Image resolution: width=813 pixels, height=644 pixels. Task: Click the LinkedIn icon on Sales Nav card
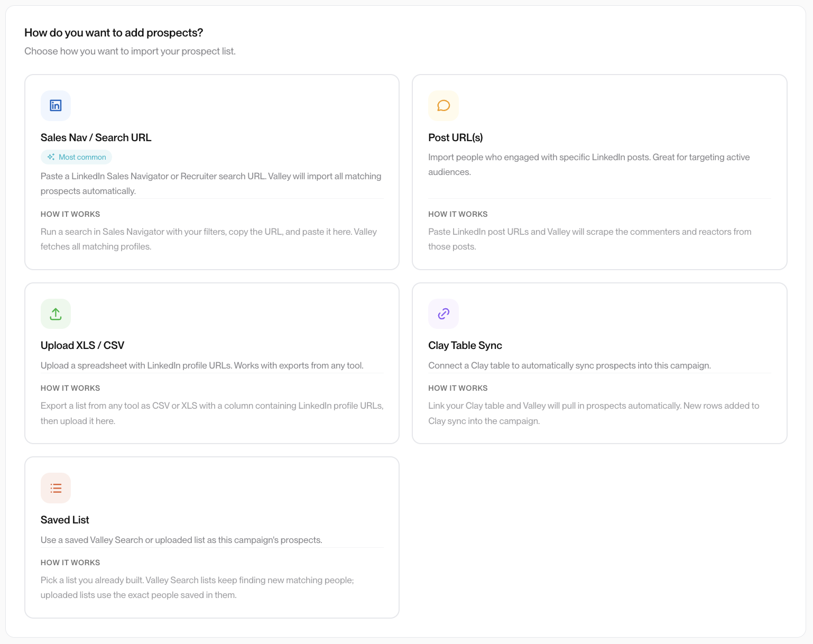pyautogui.click(x=56, y=106)
